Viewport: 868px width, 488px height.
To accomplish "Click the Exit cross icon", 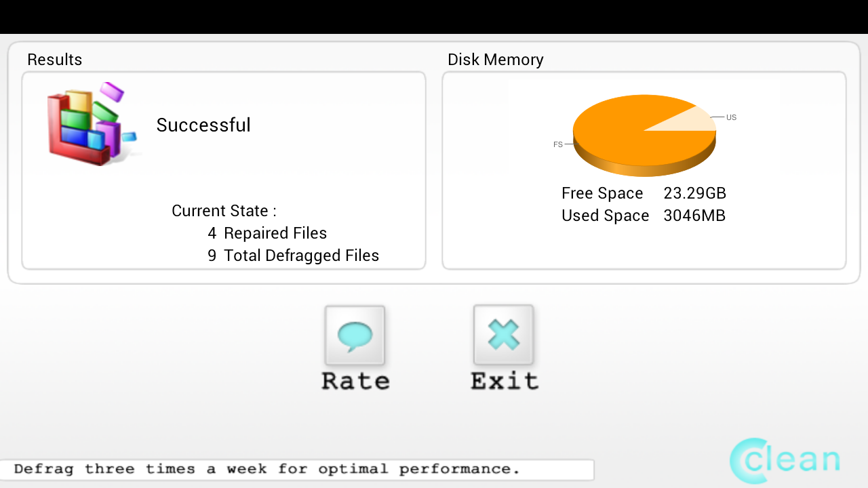I will click(503, 335).
